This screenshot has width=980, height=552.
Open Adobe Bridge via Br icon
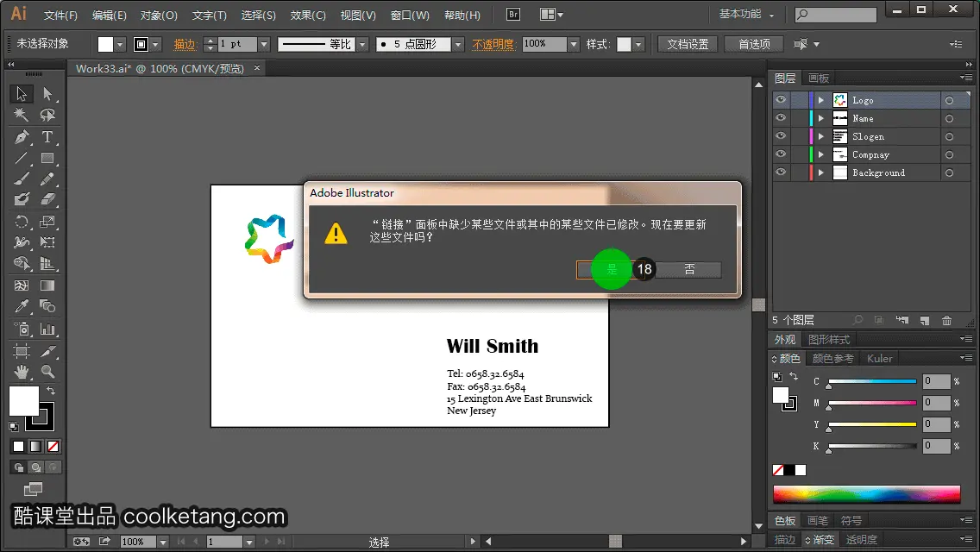tap(513, 15)
